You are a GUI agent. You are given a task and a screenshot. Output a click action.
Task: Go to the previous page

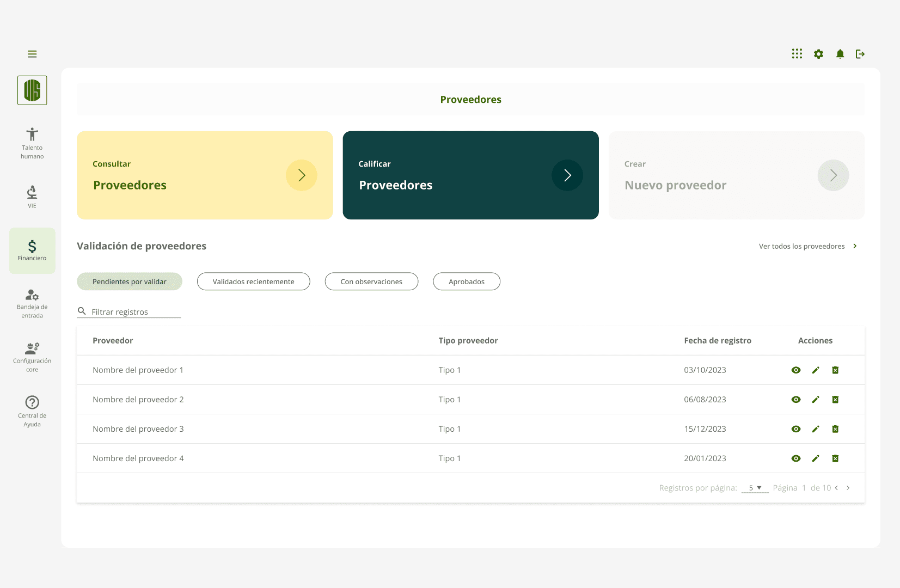click(836, 488)
